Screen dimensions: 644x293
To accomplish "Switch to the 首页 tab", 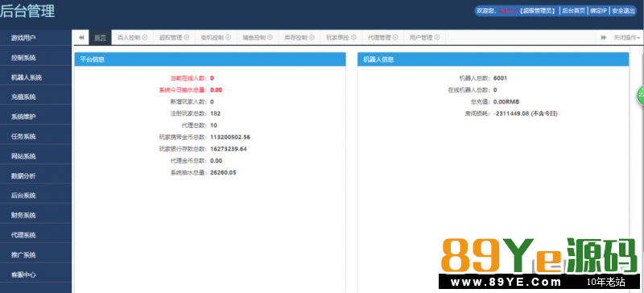I will point(100,37).
